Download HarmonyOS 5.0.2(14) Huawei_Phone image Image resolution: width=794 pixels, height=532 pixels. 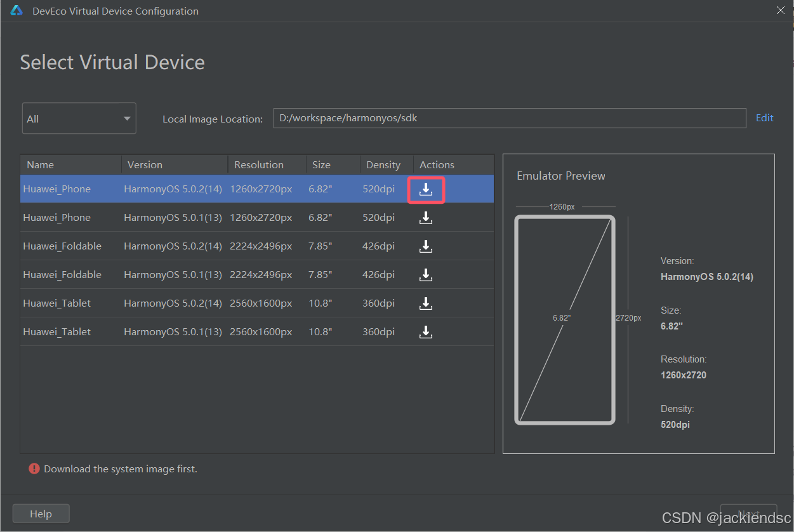click(x=426, y=189)
